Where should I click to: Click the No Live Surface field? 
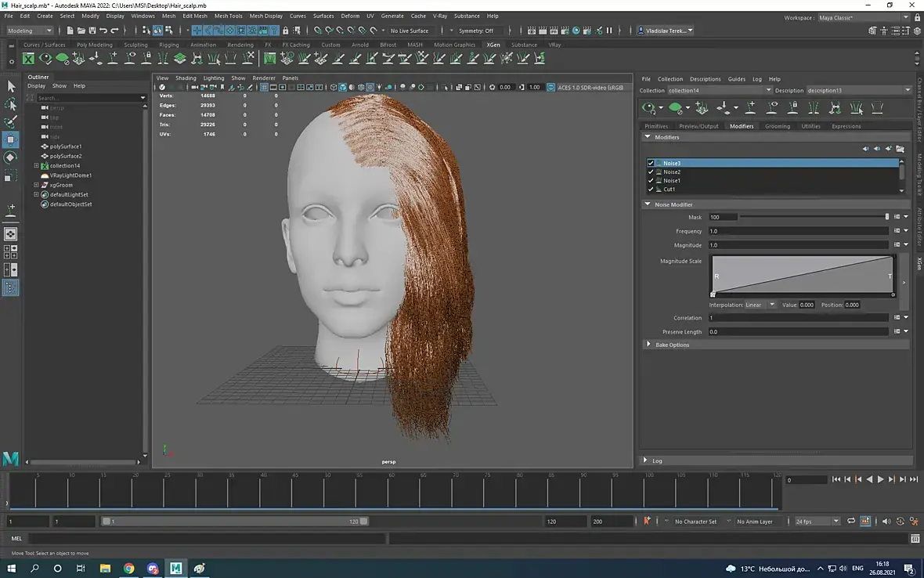(x=410, y=31)
